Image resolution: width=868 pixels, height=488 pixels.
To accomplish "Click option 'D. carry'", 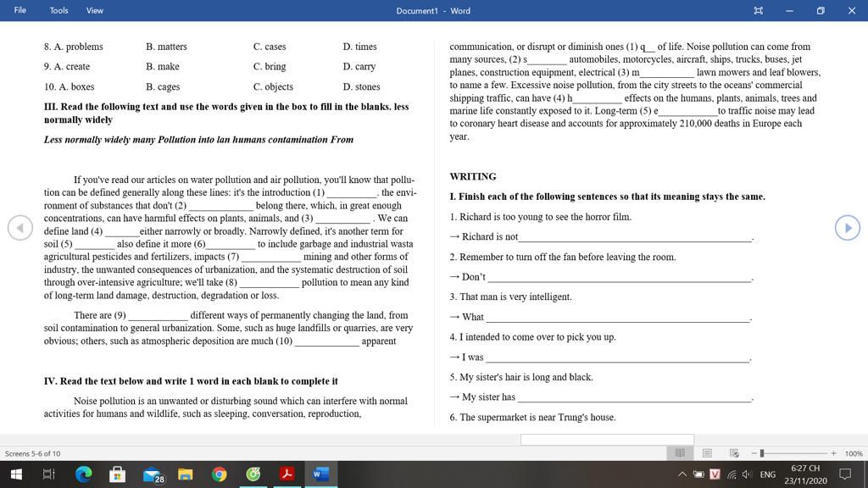I will (359, 66).
